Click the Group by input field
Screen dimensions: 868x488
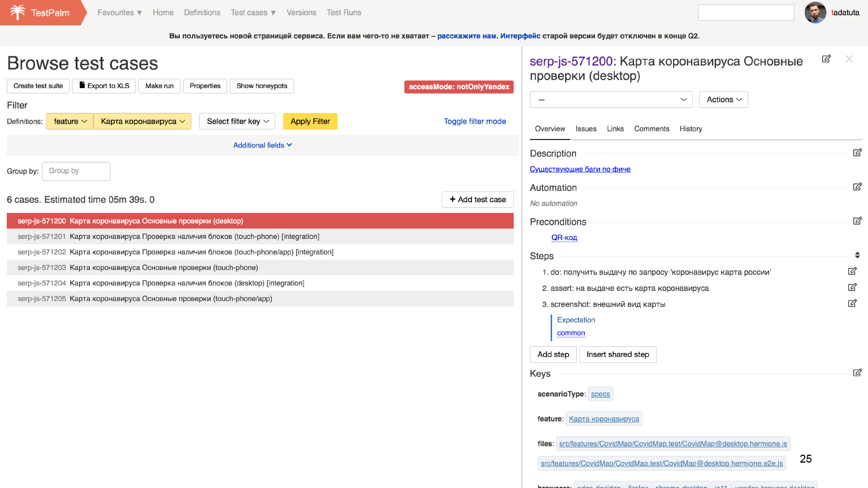click(76, 171)
